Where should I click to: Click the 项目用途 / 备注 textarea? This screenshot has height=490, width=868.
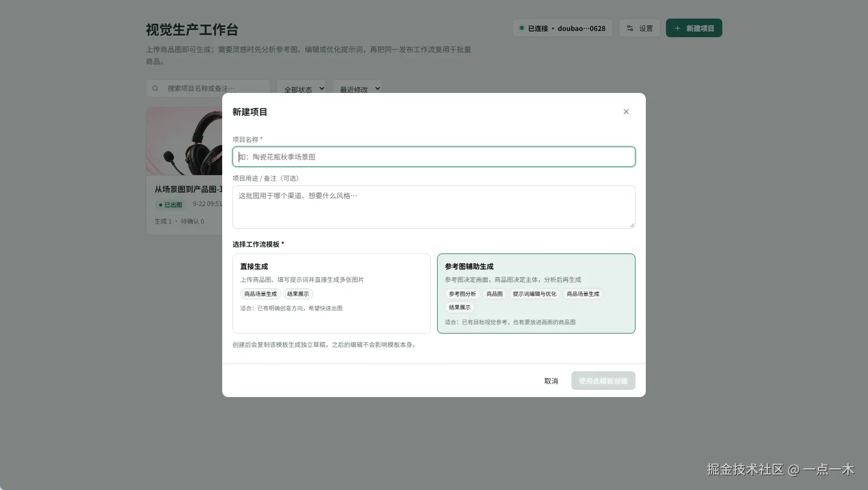click(433, 207)
